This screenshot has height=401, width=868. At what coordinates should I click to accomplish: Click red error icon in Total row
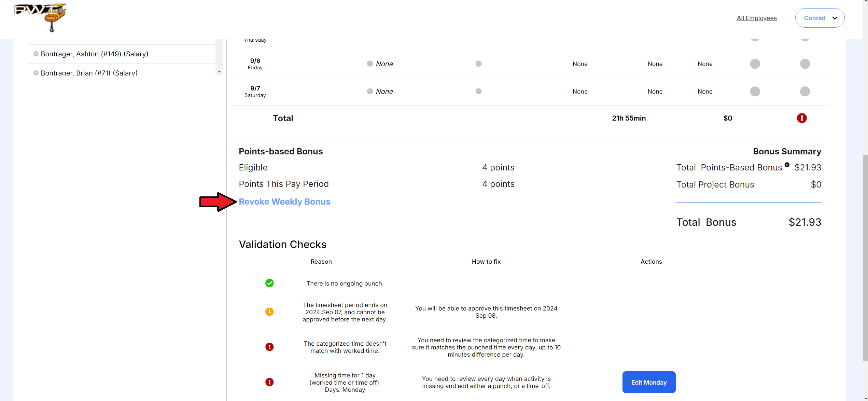point(801,118)
